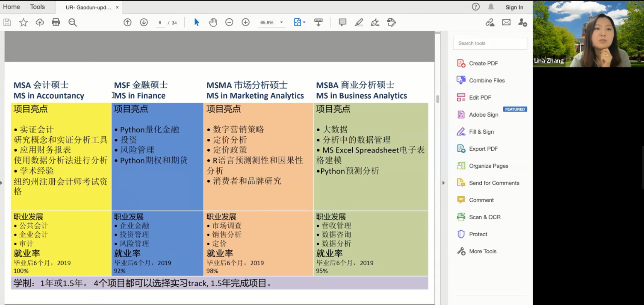Click the zoom out minus icon
Viewport: 644px width, 305px height.
[229, 22]
